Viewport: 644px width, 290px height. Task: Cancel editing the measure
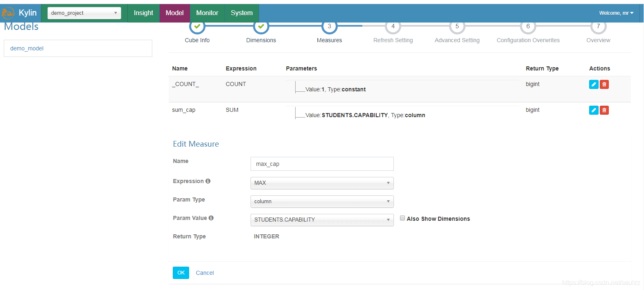click(x=205, y=273)
